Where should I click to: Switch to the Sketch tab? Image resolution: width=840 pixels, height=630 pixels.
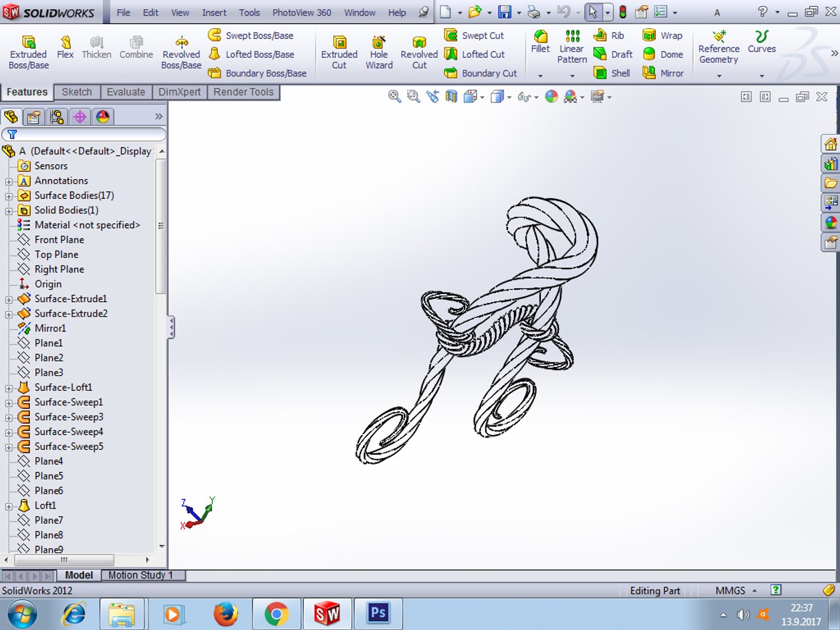(x=77, y=92)
